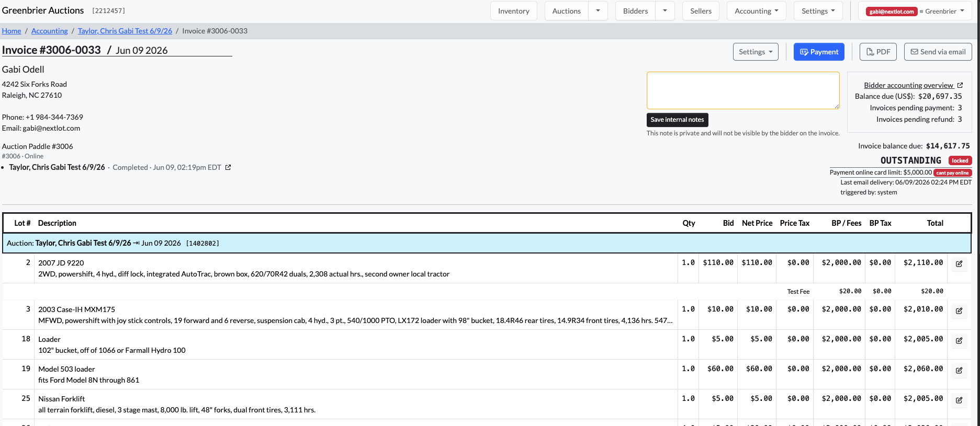
Task: Go to Inventory
Action: click(x=513, y=11)
